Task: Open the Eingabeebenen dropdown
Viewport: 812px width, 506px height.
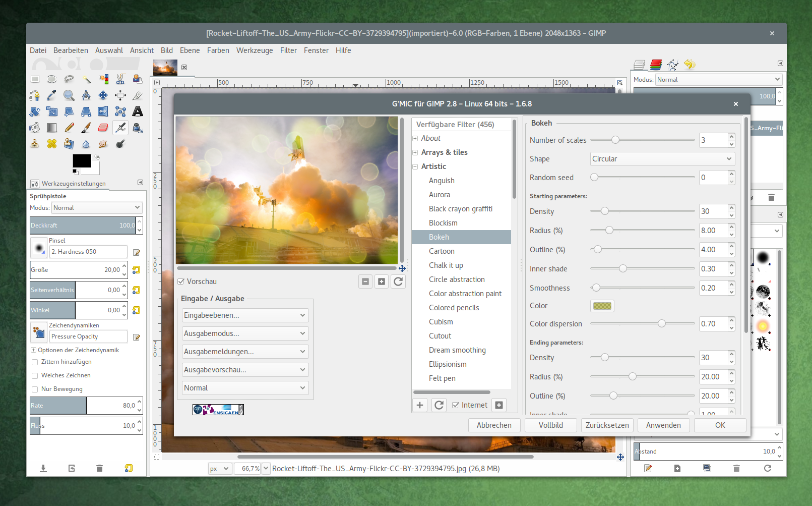Action: [245, 315]
